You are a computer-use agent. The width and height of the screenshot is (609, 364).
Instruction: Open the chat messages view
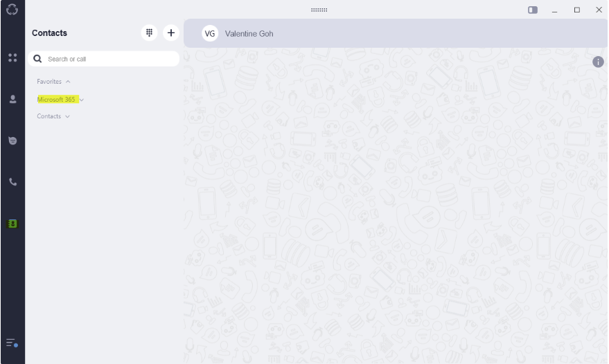coord(12,140)
